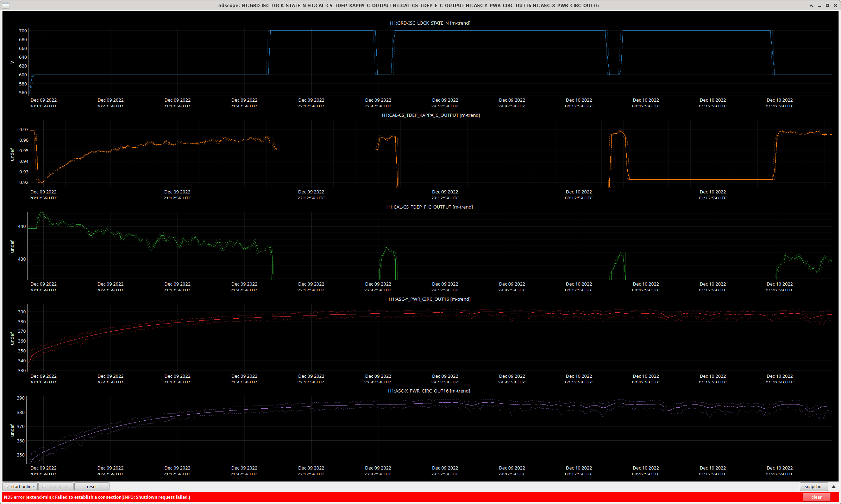Click the shade (roll-up) caret in title bar
The height and width of the screenshot is (504, 841).
pos(811,5)
